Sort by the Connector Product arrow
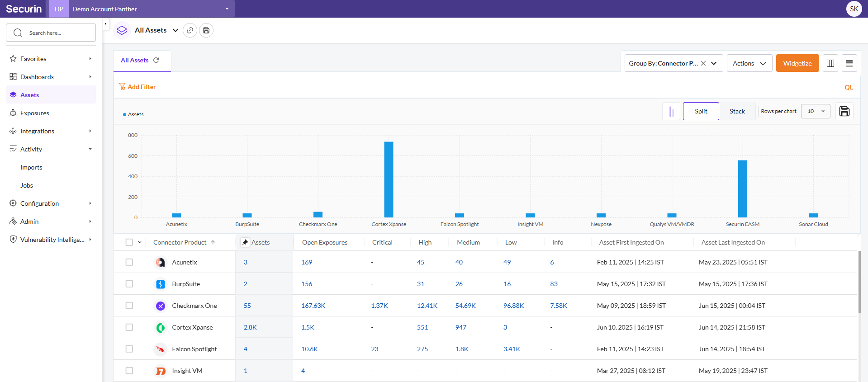 coord(213,242)
